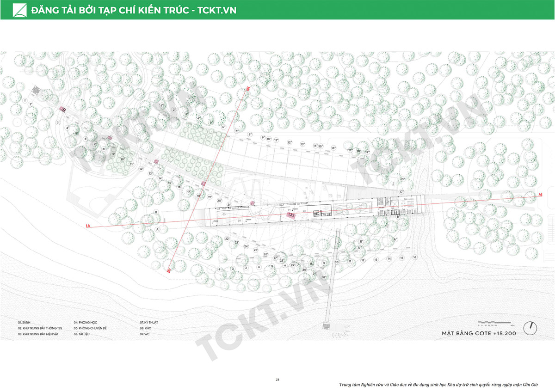Select legend entry 07. KỸ THUẬT

coord(152,322)
